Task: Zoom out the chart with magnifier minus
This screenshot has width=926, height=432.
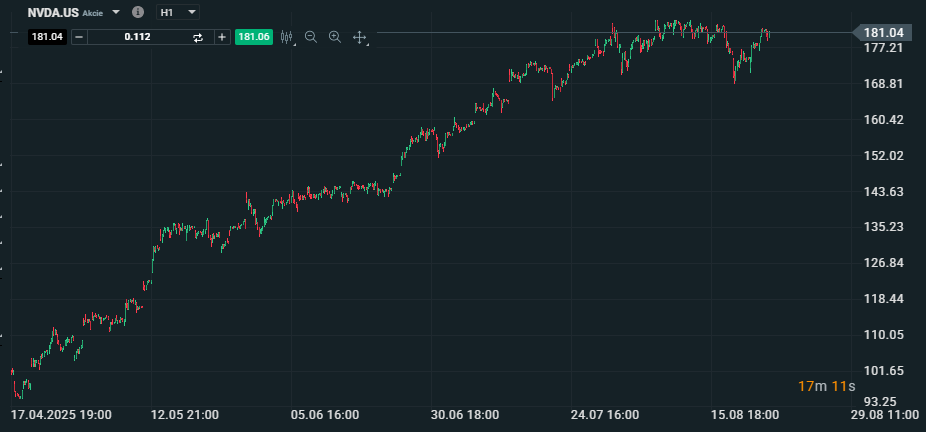Action: coord(311,37)
